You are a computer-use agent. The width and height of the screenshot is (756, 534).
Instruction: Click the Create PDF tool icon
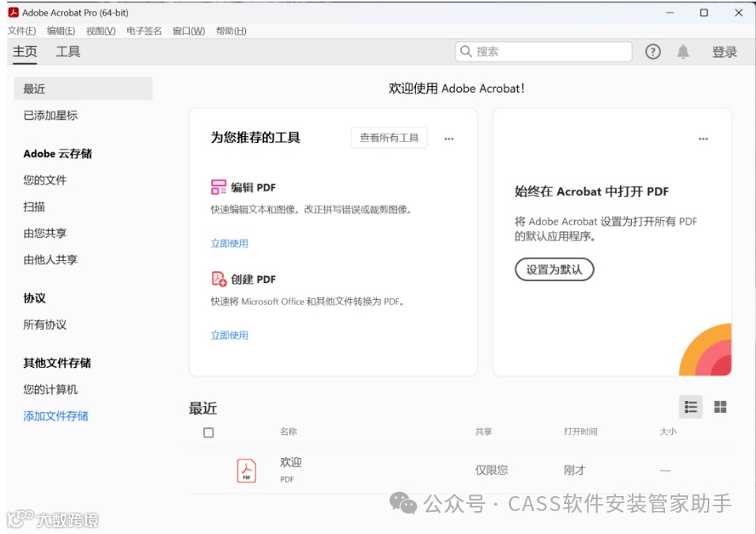coord(219,278)
